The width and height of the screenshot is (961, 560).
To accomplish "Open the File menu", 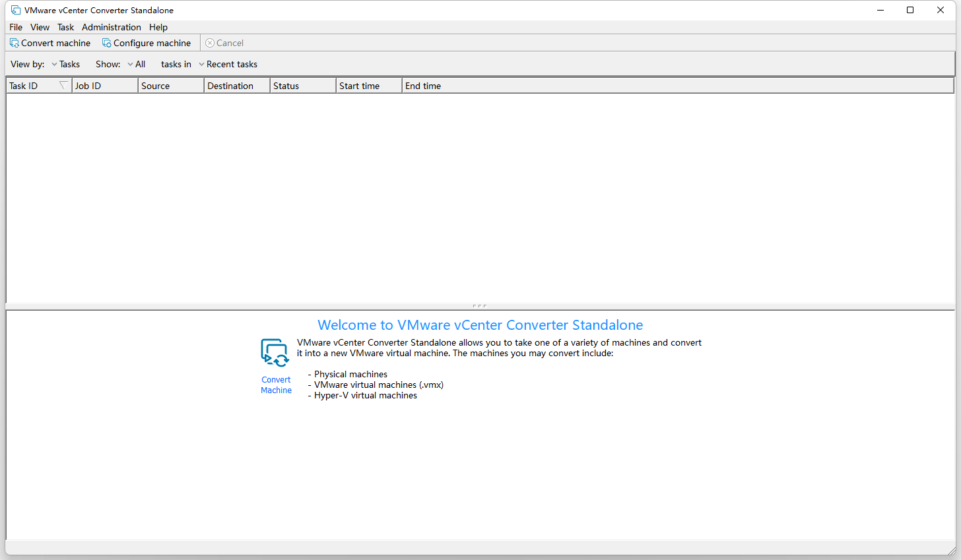I will coord(15,27).
